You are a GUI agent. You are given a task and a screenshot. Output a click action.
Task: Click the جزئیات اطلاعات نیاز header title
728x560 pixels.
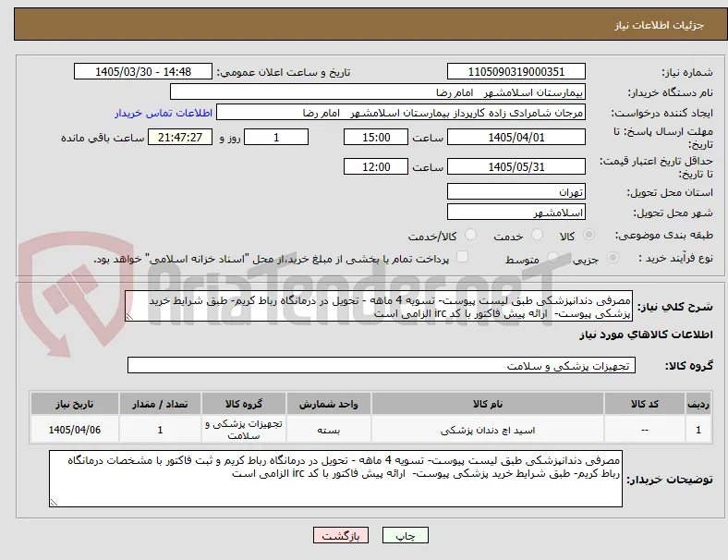click(x=660, y=25)
